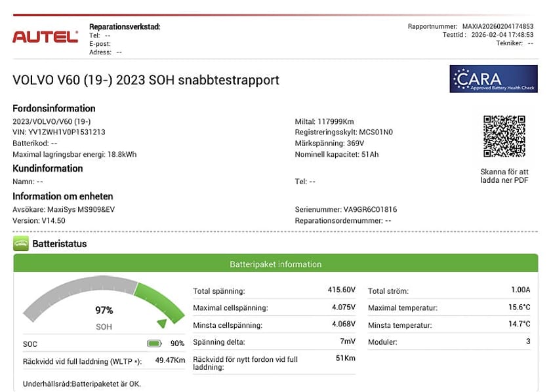Click the Reparationsverkstad heading
The width and height of the screenshot is (551, 392).
[125, 27]
